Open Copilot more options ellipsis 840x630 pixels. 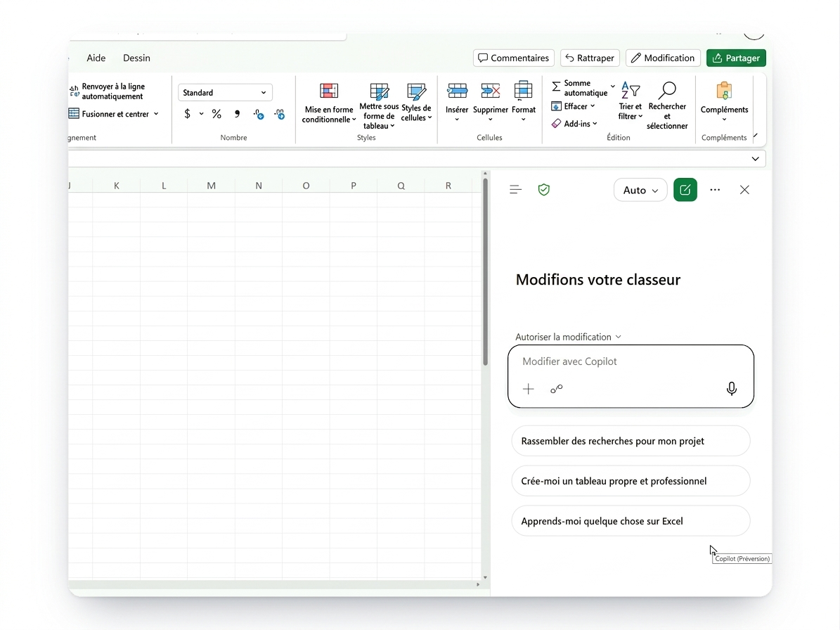coord(715,190)
